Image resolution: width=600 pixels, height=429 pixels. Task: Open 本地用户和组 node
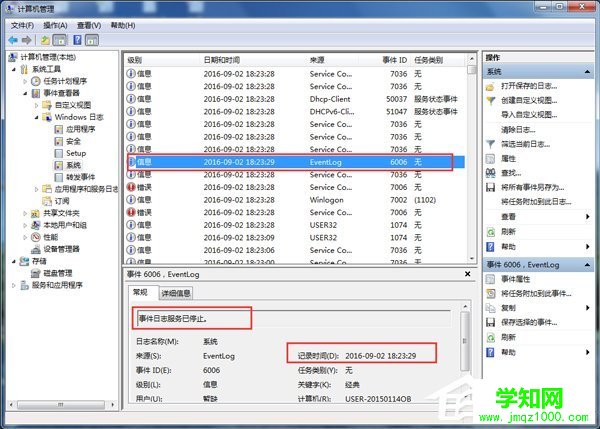coord(65,225)
